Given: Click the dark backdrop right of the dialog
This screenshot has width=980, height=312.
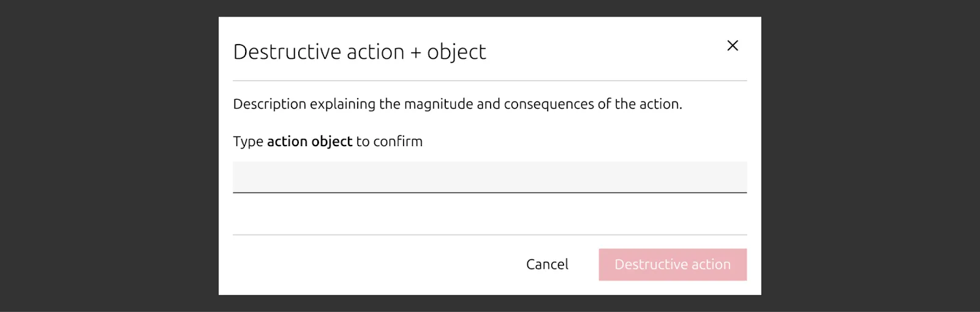Looking at the screenshot, I should [870, 156].
